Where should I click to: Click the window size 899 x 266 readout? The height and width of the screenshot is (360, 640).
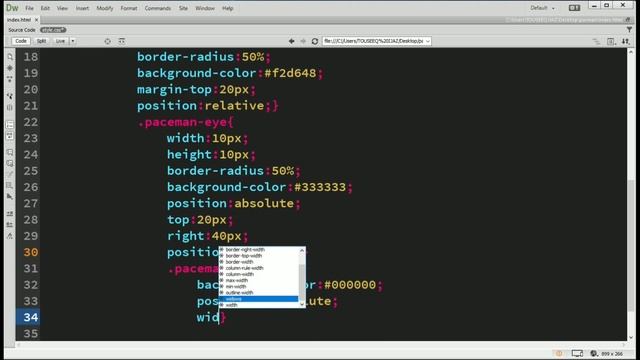click(612, 353)
